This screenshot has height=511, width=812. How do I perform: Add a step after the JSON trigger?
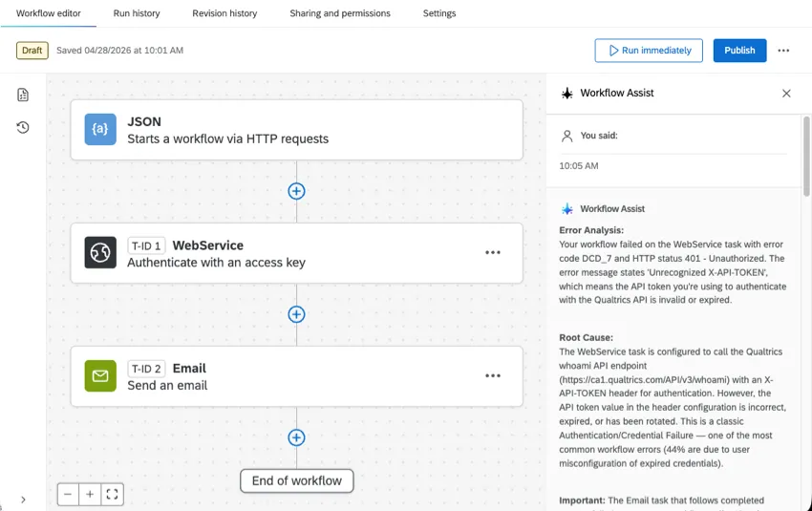296,191
